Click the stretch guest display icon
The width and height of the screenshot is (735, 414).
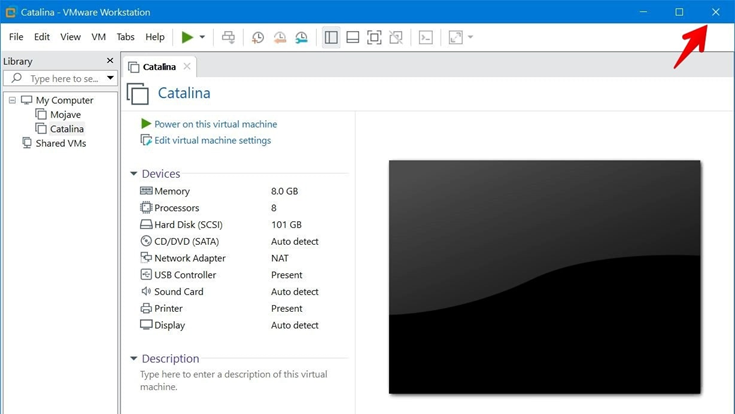coord(456,37)
